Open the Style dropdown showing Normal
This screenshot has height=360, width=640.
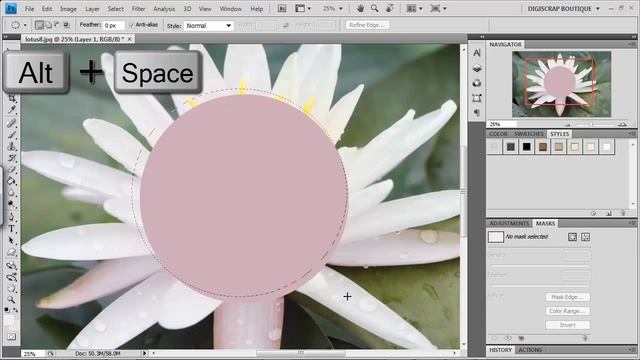(x=209, y=26)
